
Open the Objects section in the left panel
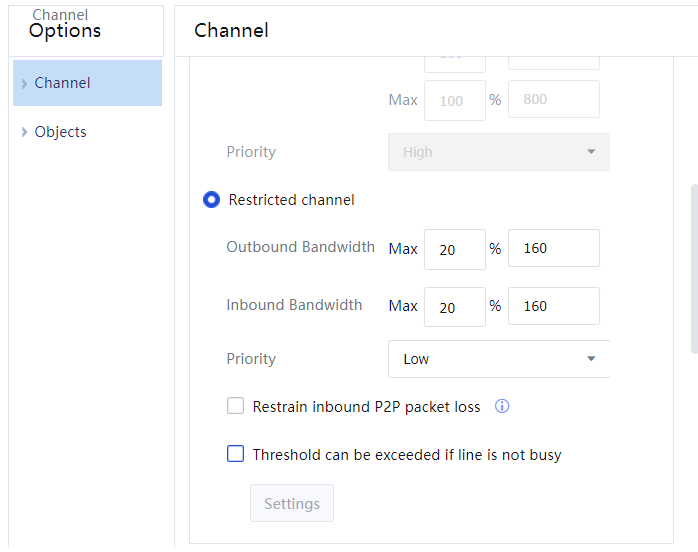click(x=61, y=132)
